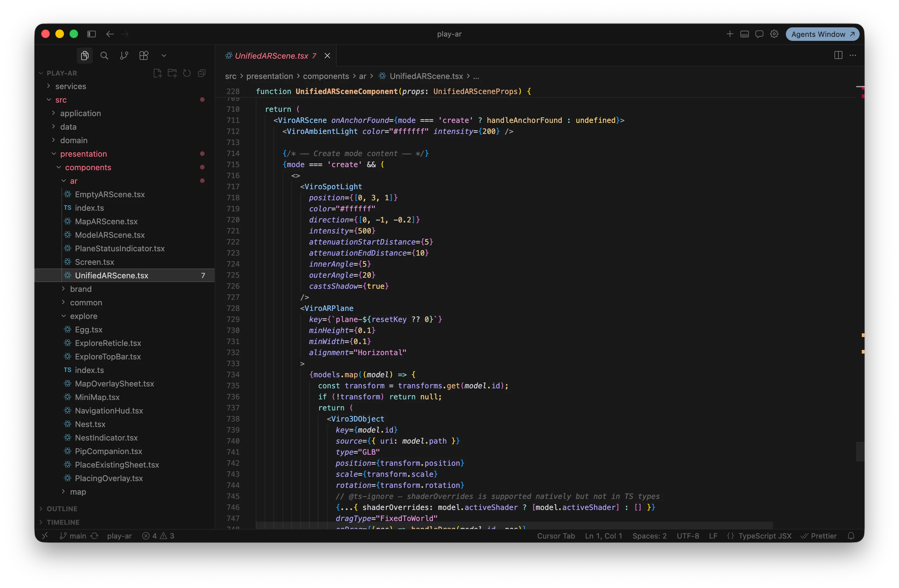The width and height of the screenshot is (899, 588).
Task: Collapse the src folder
Action: click(x=125, y=100)
